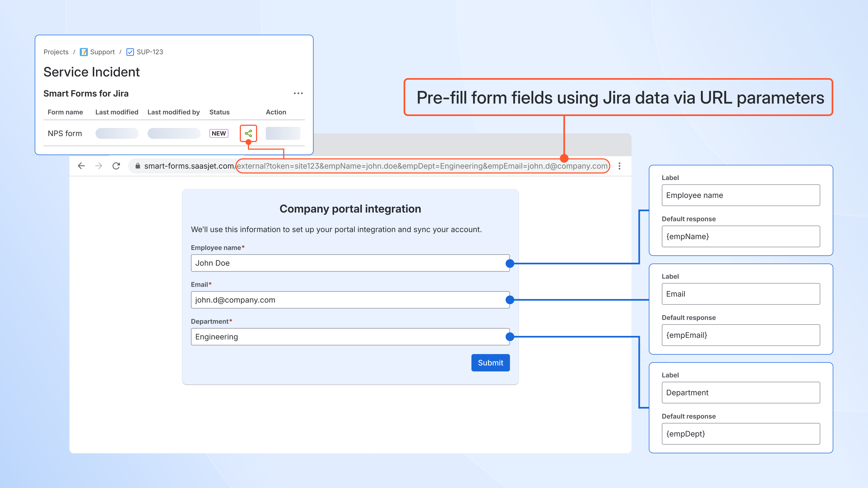Click the Last modified by column header
This screenshot has height=488, width=868.
pos(174,112)
